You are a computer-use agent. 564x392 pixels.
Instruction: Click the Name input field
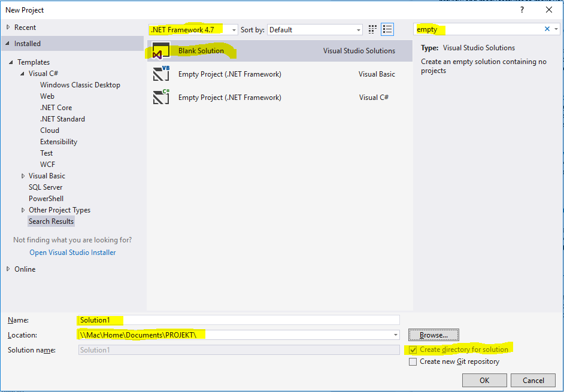(239, 320)
